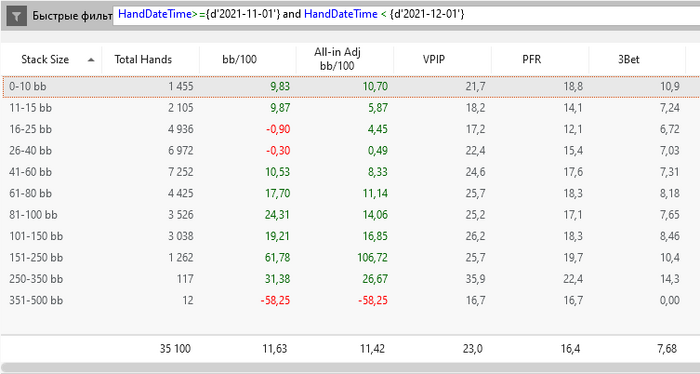
Task: Click the quick filters funnel icon
Action: click(x=17, y=17)
